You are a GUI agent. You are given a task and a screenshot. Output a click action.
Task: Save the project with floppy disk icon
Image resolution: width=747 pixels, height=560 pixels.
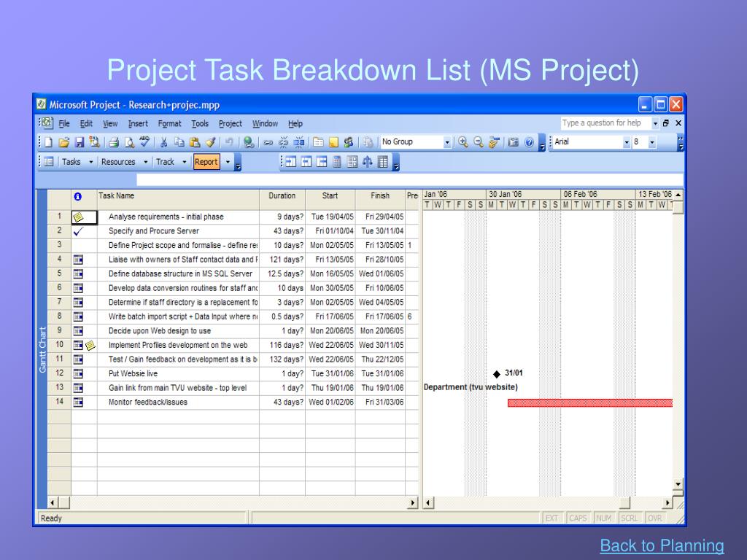pos(79,142)
